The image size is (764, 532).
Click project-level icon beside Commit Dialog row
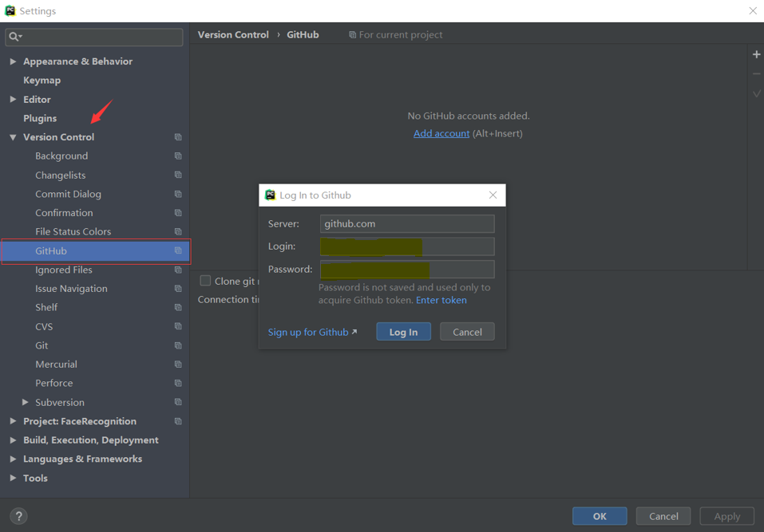(x=178, y=194)
